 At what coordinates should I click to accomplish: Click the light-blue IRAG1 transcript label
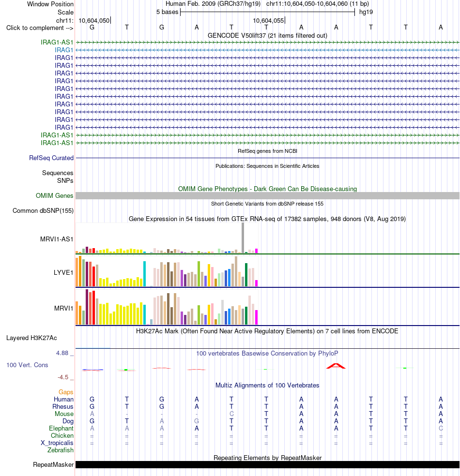[64, 50]
